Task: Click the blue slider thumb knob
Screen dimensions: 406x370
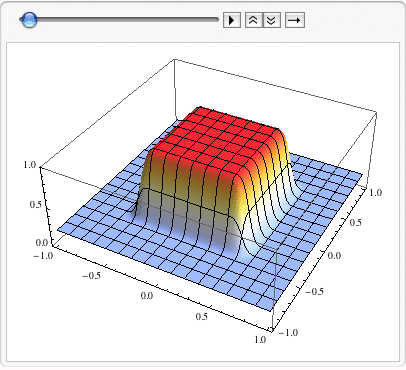Action: tap(29, 20)
